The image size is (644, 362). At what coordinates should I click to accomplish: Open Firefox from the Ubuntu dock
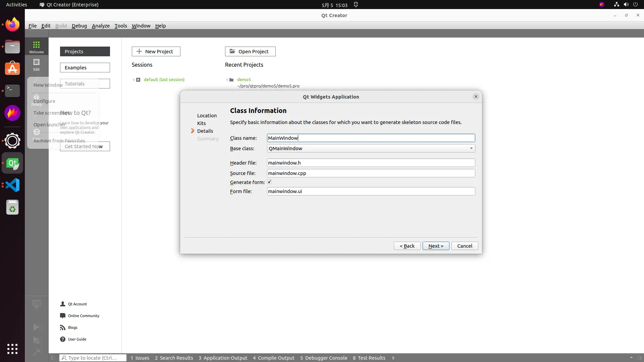coord(12,24)
